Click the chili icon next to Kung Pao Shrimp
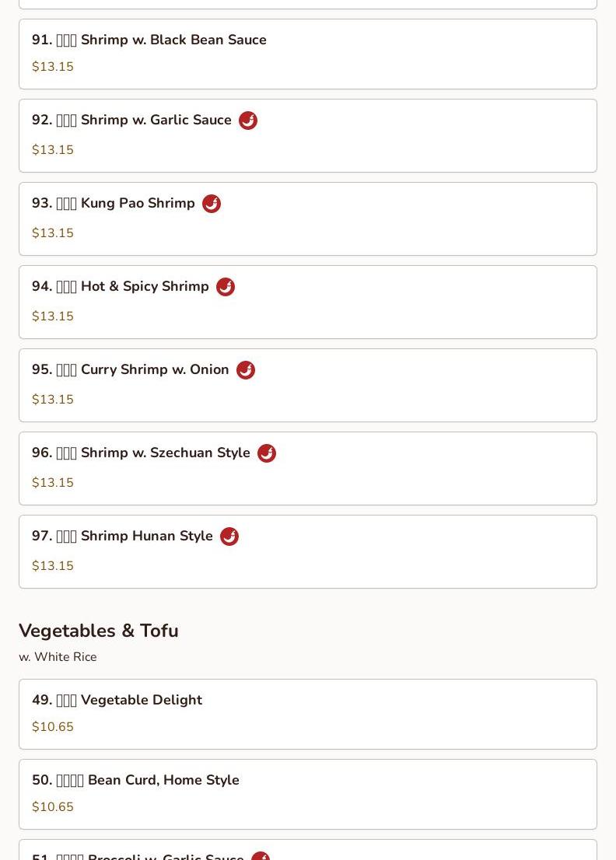 (212, 204)
